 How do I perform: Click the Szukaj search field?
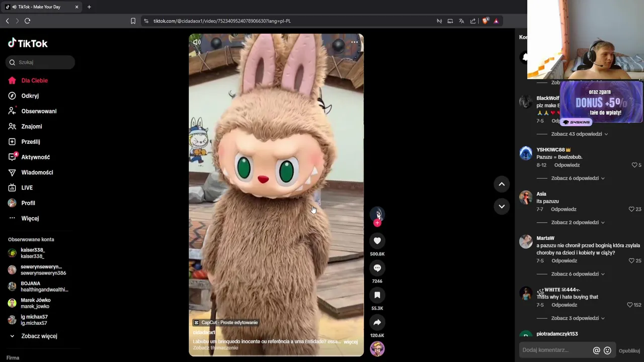(40, 62)
